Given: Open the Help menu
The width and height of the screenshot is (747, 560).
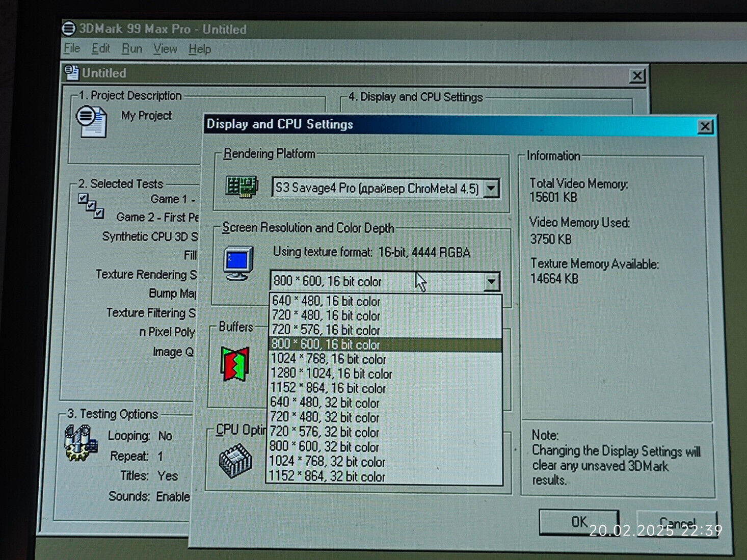Looking at the screenshot, I should (200, 49).
